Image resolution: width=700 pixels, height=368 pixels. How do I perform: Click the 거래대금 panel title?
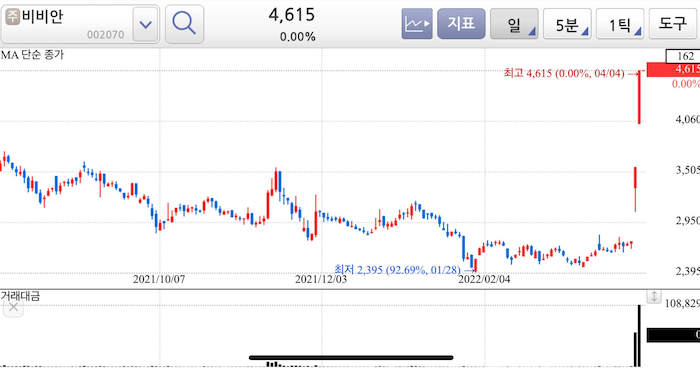point(20,296)
